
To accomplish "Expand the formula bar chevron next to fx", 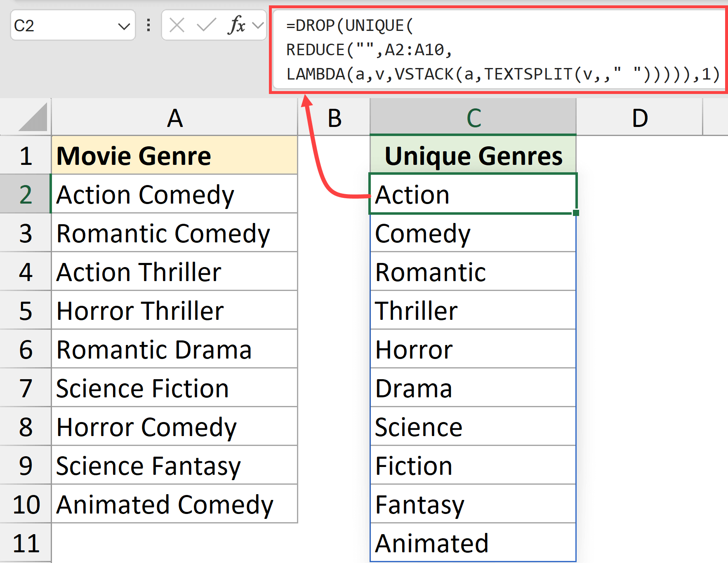I will point(258,26).
